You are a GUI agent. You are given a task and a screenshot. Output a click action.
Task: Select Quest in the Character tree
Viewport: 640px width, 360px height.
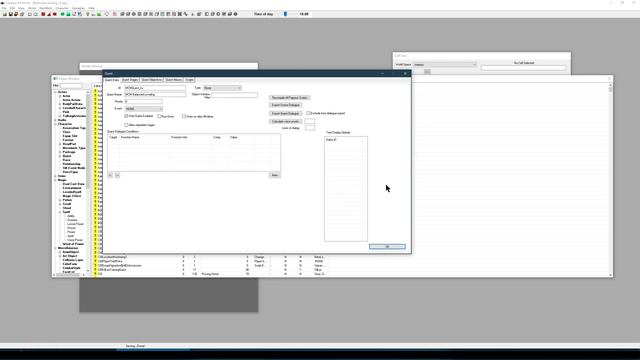(x=67, y=156)
